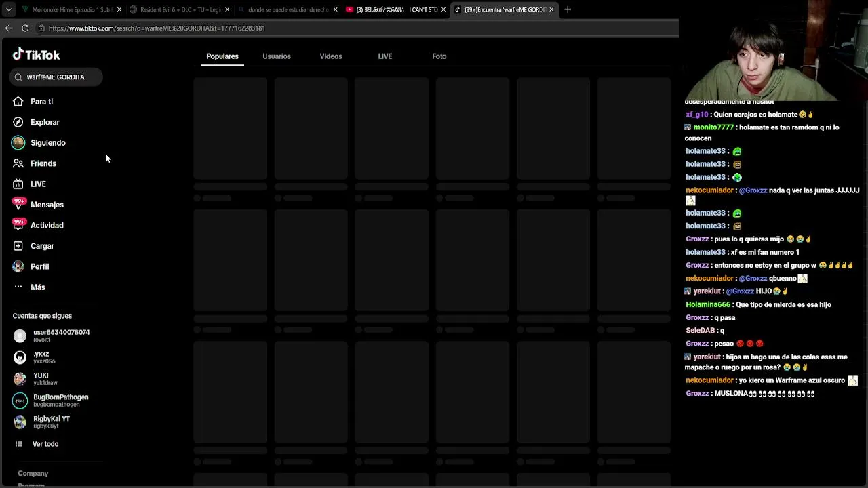Open Explorar link
The height and width of the screenshot is (488, 868).
[45, 122]
